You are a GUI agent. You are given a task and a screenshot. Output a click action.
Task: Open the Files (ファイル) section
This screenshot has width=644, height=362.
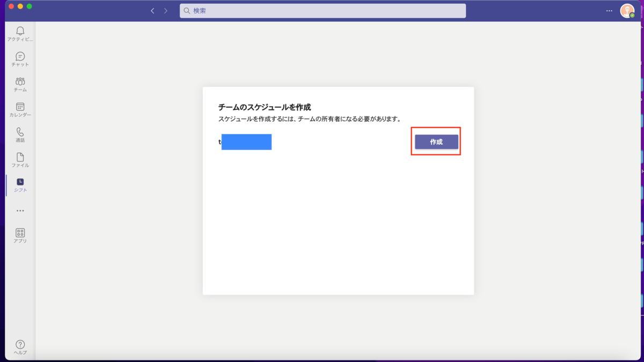(20, 160)
